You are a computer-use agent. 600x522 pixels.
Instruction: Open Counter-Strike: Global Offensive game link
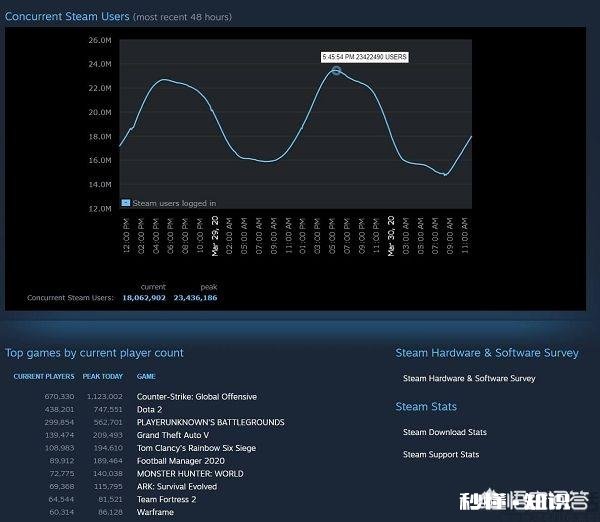[196, 397]
